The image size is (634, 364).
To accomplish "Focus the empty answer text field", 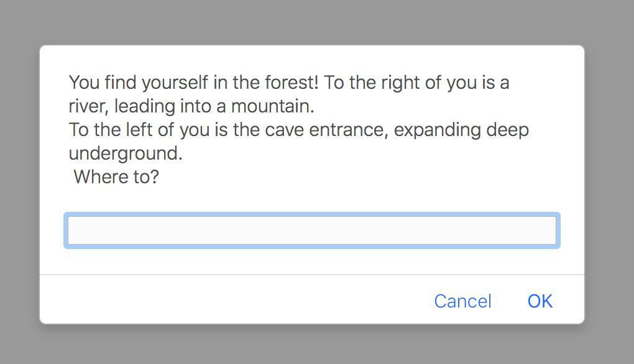I will 312,230.
